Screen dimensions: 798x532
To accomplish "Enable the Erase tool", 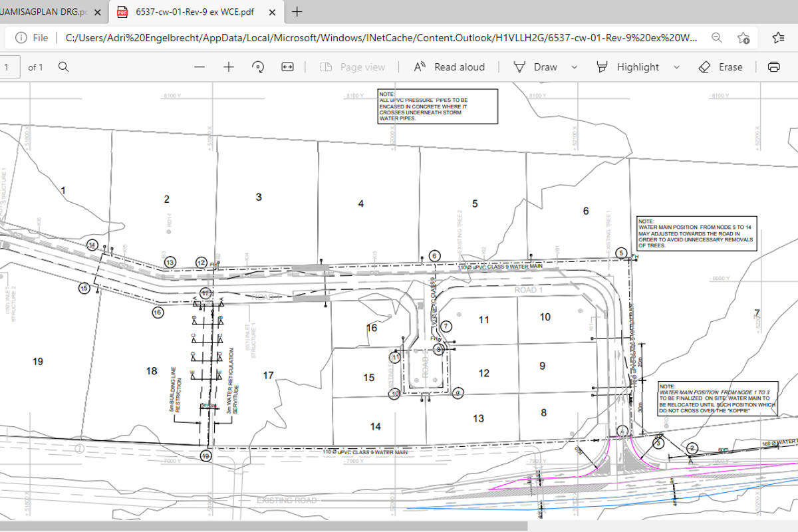I will pyautogui.click(x=721, y=67).
